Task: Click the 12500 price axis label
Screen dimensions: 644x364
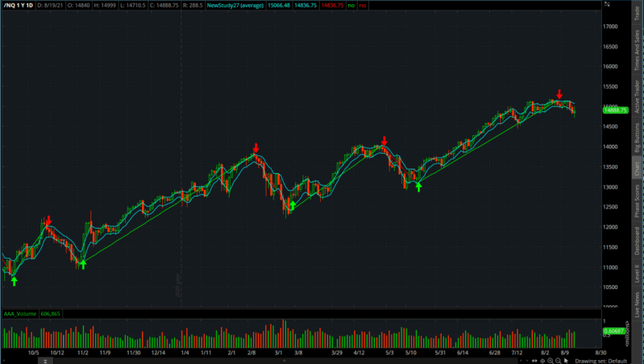Action: click(610, 207)
